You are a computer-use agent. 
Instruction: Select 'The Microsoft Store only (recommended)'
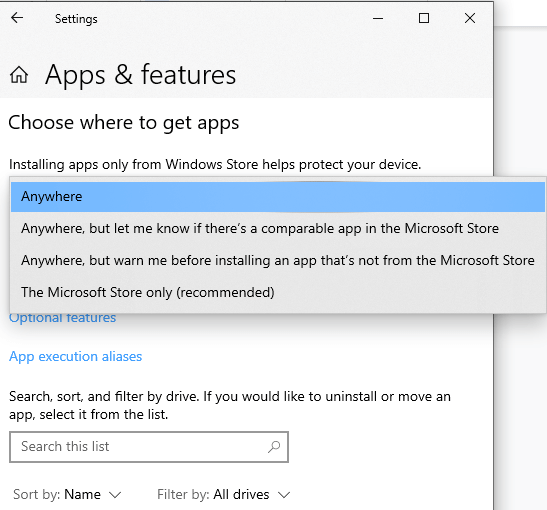(x=278, y=292)
